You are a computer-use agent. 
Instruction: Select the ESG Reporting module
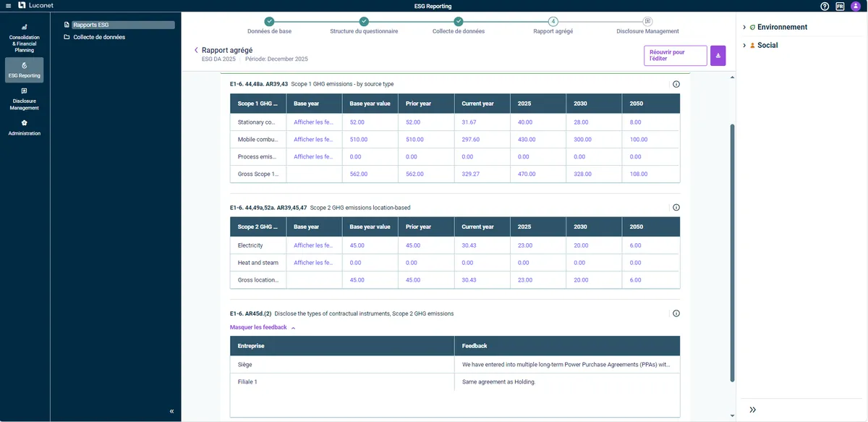click(x=25, y=70)
